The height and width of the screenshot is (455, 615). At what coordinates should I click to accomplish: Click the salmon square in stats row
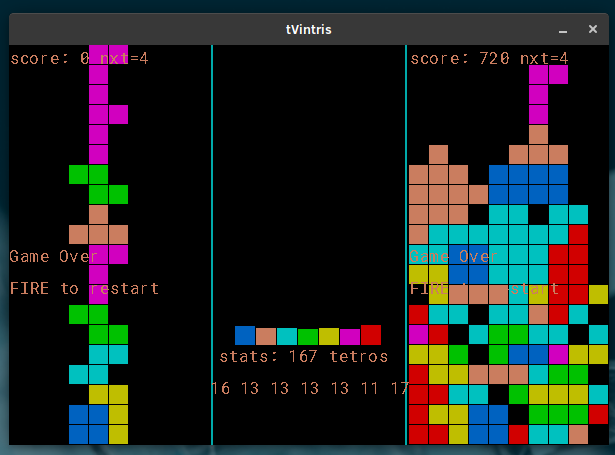266,336
